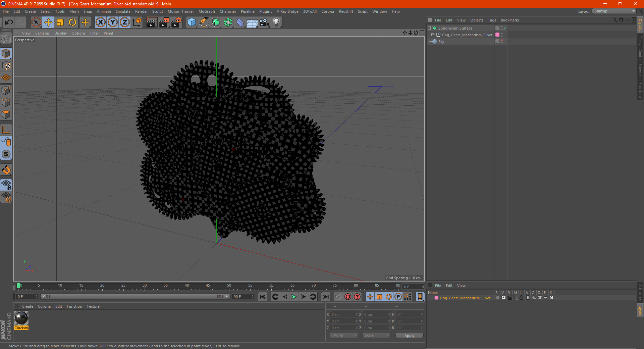Open the Objects panel Tags menu
Screen dimensions: 644x349
(492, 20)
